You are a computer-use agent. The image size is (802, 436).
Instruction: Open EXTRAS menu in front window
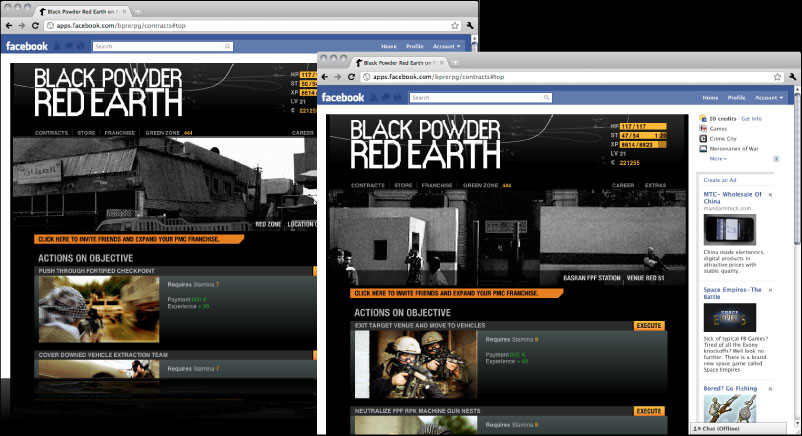[x=655, y=185]
